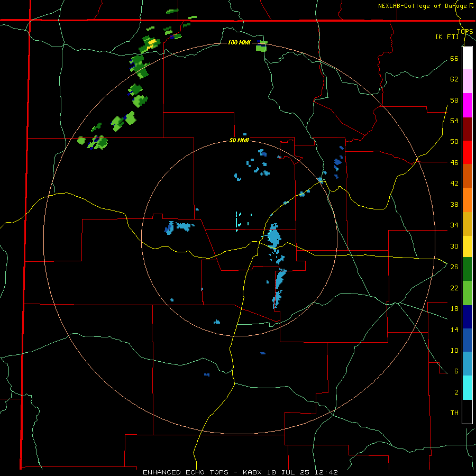Click the yellow echo core in northwest storms
The width and height of the screenshot is (476, 476).
152,43
